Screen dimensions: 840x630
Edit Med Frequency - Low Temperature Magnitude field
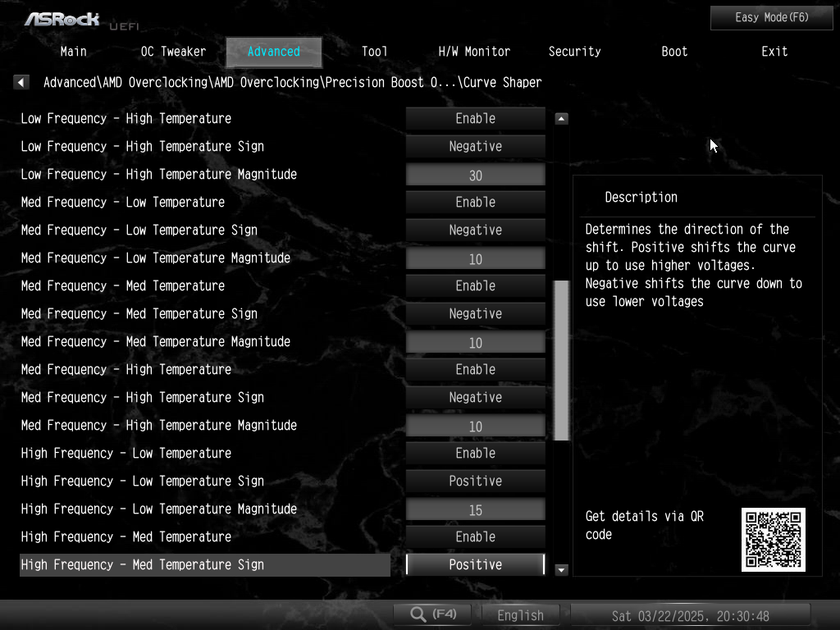click(475, 258)
